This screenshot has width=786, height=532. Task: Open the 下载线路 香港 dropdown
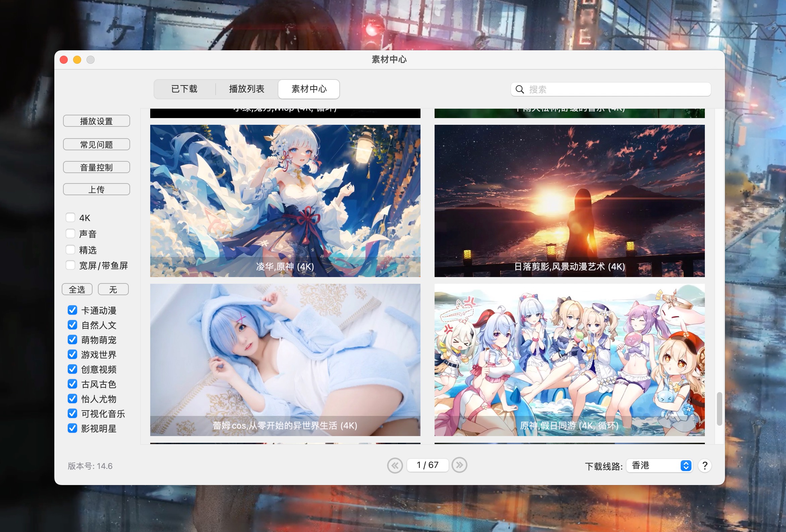tap(659, 466)
